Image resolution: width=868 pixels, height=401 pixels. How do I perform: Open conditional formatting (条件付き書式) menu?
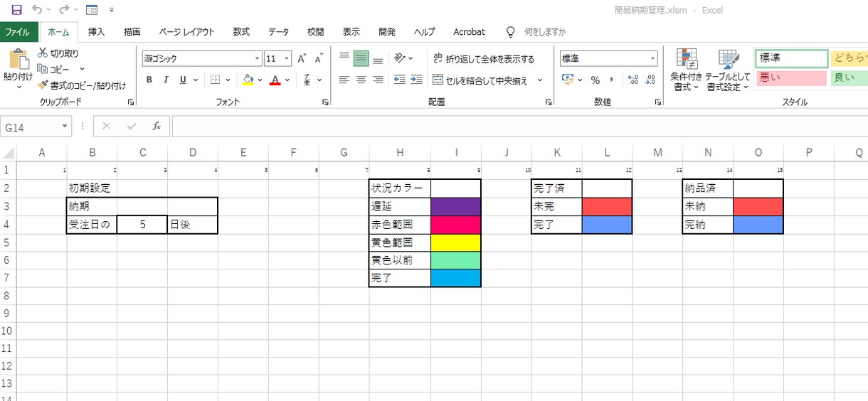pos(687,70)
